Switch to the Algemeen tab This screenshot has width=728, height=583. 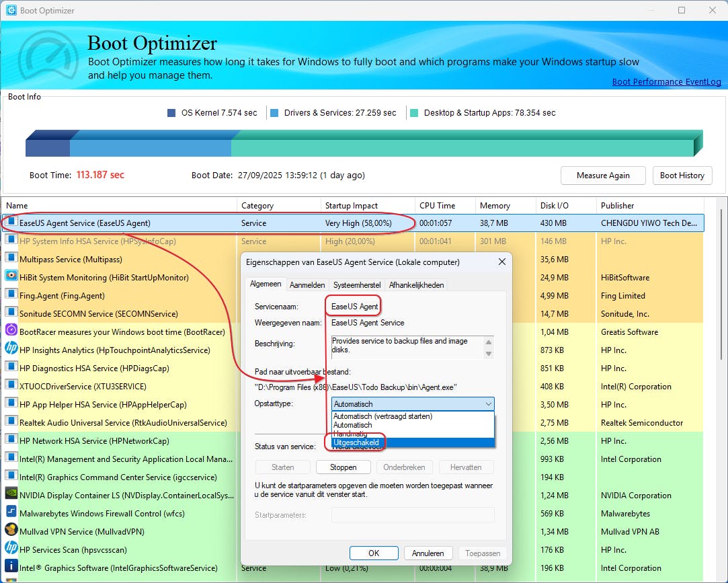(266, 284)
